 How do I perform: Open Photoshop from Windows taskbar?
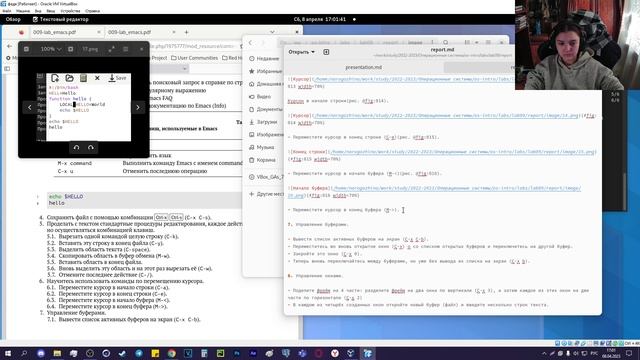237,353
